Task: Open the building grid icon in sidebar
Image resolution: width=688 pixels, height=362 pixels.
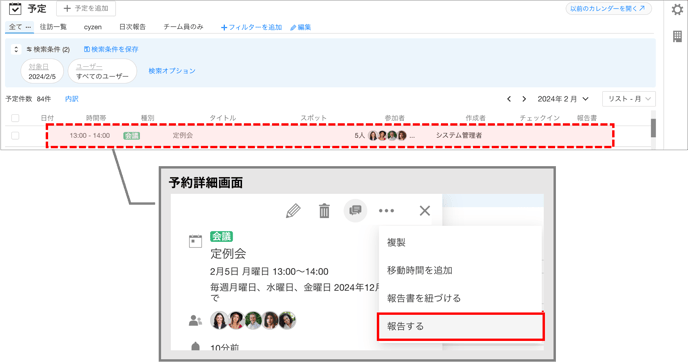Action: pos(677,36)
